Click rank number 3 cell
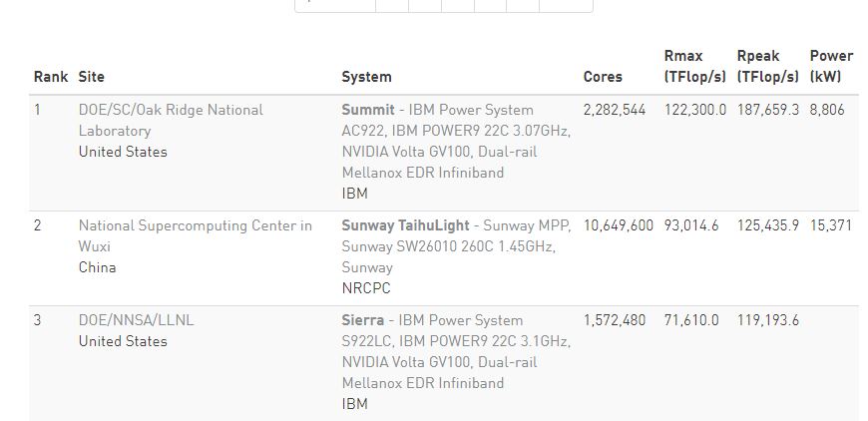 click(x=37, y=320)
